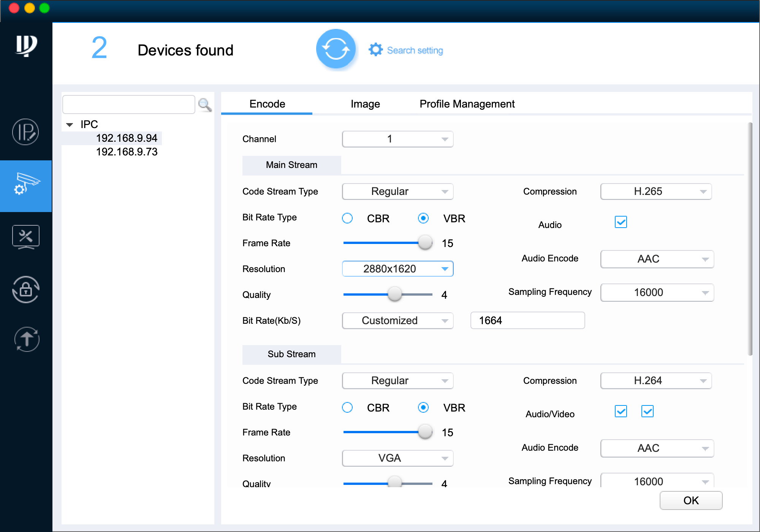Toggle Main Stream Audio checkbox
This screenshot has width=760, height=532.
tap(621, 222)
